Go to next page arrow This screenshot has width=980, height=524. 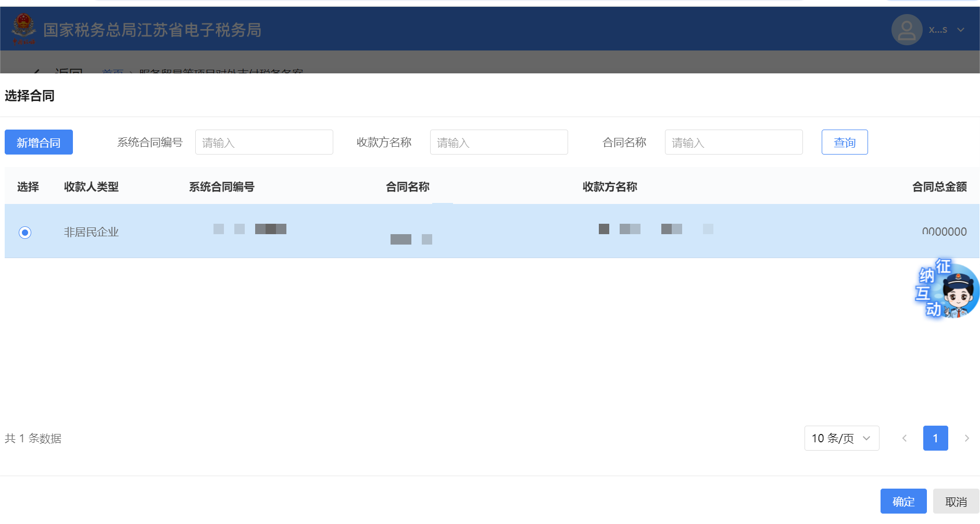[x=966, y=438]
